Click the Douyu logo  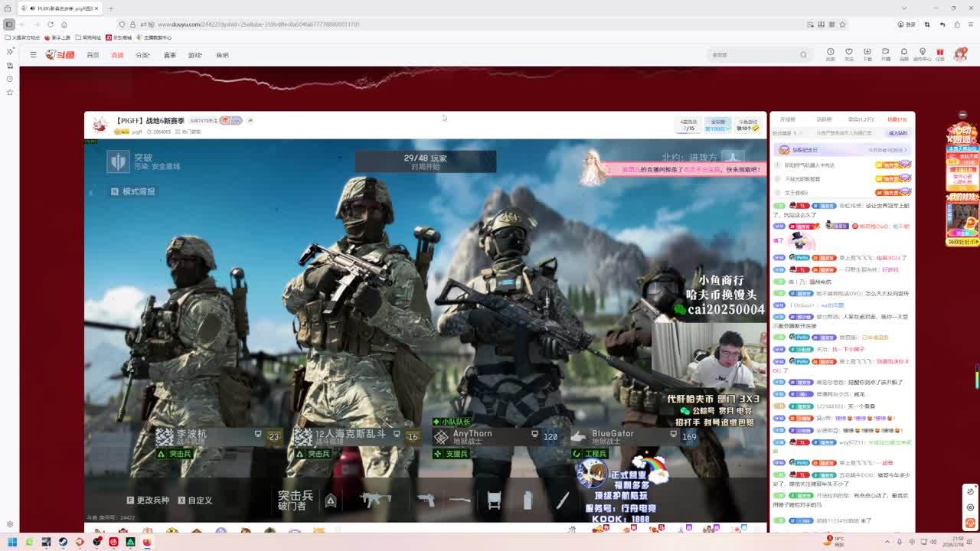60,55
